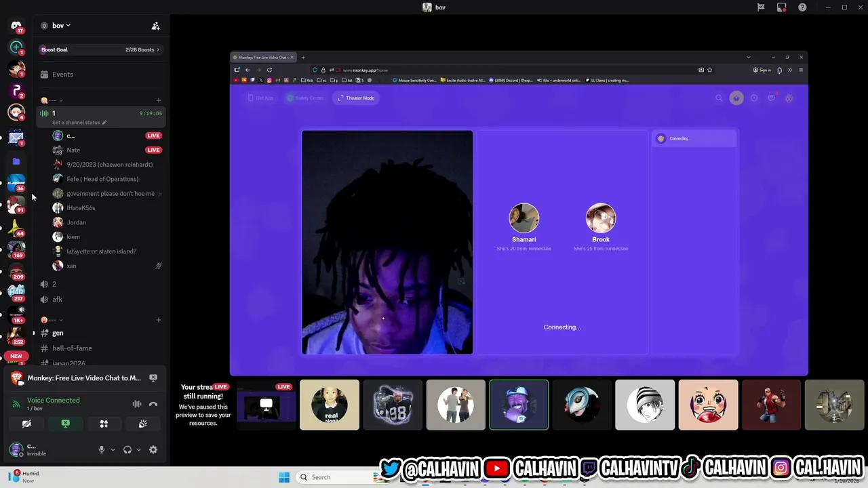Click search magnifier in Monkey app header
Viewport: 868px width, 488px height.
719,98
